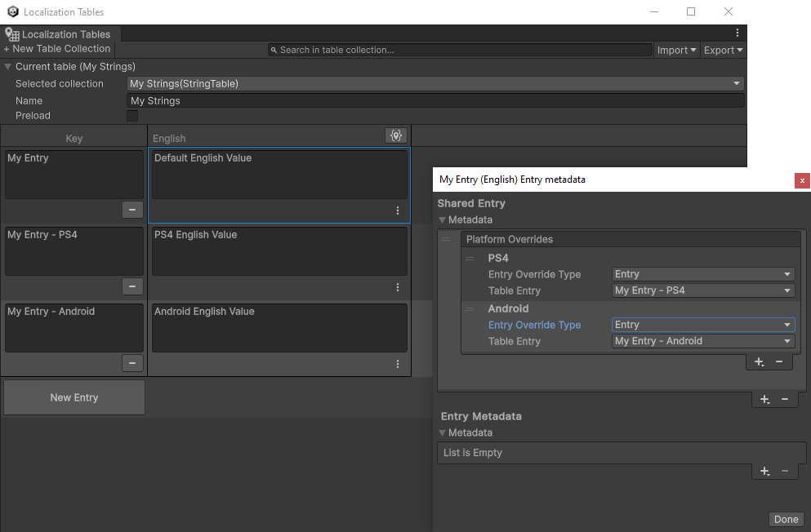Open the Selected collection dropdown
Image resolution: width=811 pixels, height=532 pixels.
[x=435, y=84]
